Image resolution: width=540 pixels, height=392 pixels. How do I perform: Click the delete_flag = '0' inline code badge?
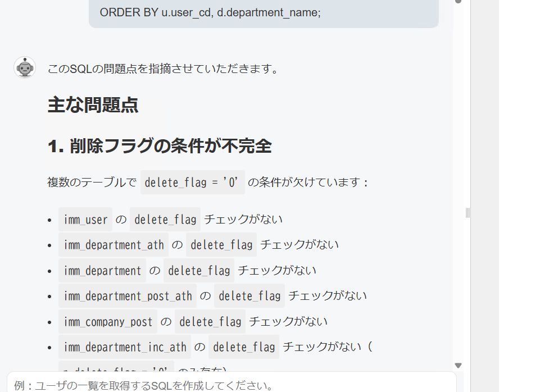click(192, 182)
